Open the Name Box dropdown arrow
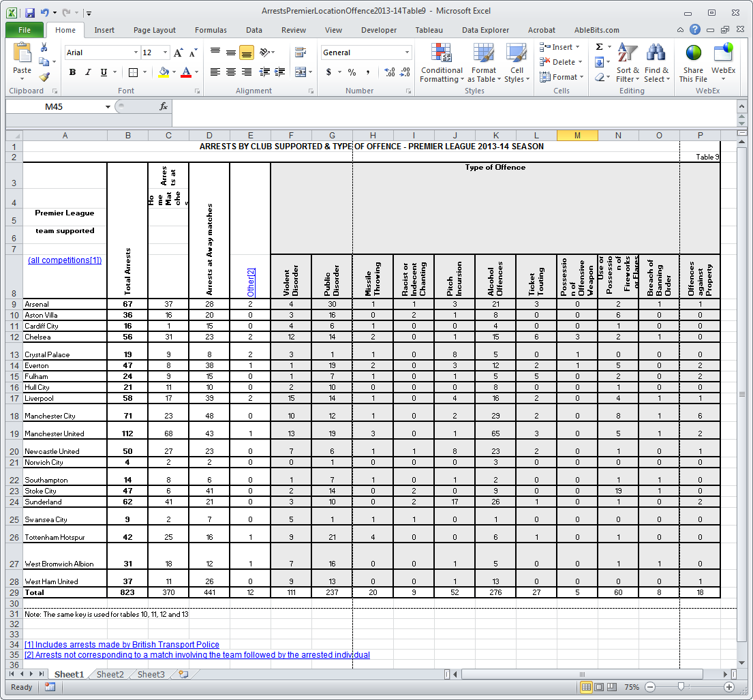Image resolution: width=753 pixels, height=700 pixels. [x=108, y=106]
